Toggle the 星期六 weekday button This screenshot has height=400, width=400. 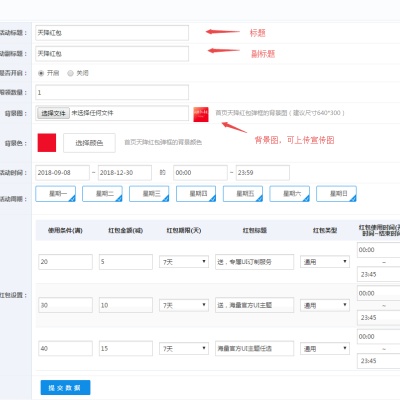click(x=289, y=194)
